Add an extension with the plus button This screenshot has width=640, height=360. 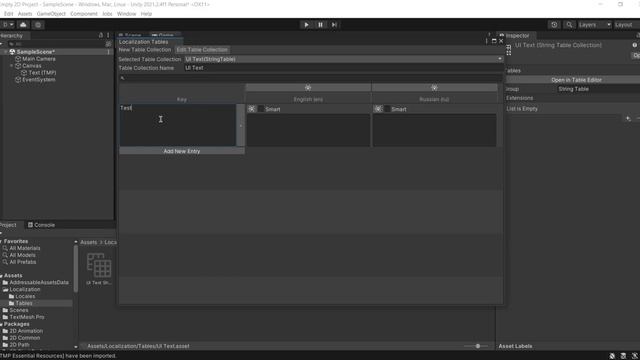628,119
